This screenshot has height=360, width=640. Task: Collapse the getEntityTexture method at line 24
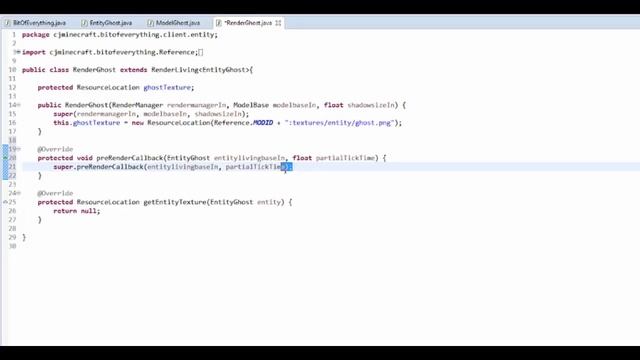18,193
